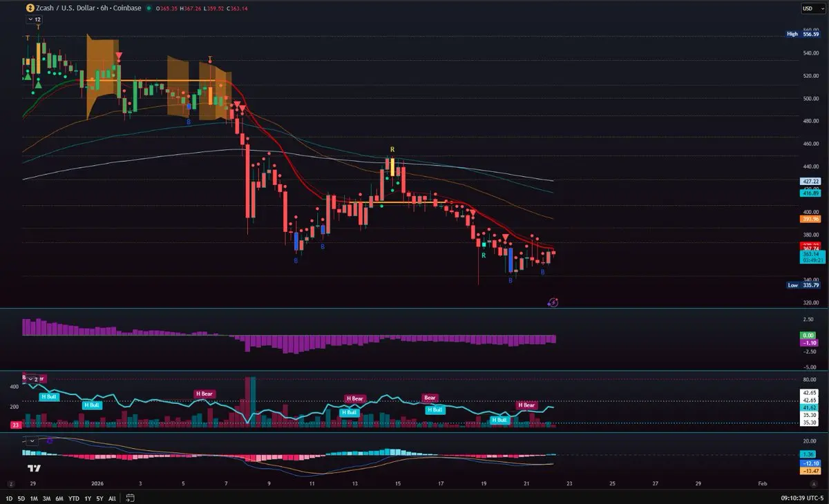Click the small Z button at bottom left

10,483
